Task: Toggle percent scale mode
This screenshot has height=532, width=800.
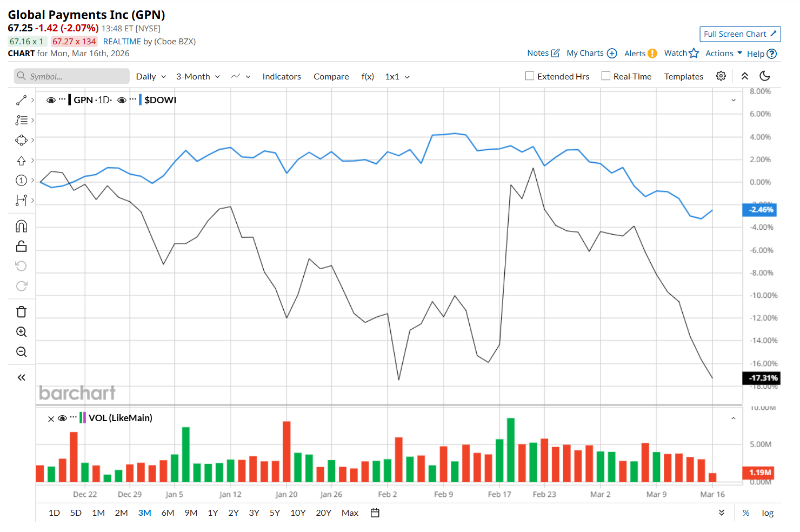Action: click(x=746, y=513)
